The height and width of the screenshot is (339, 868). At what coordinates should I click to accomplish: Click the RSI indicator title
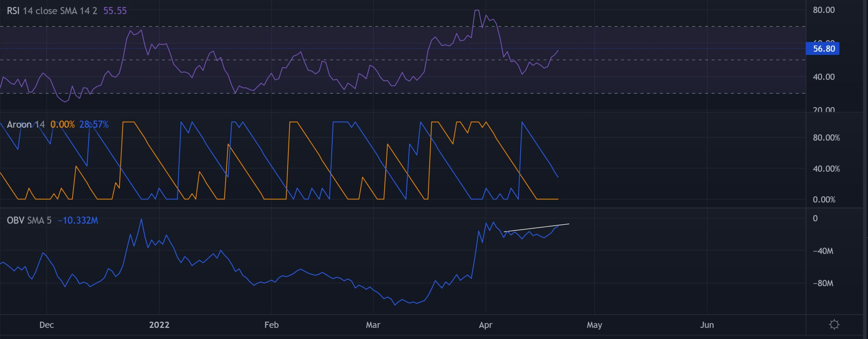click(x=52, y=11)
